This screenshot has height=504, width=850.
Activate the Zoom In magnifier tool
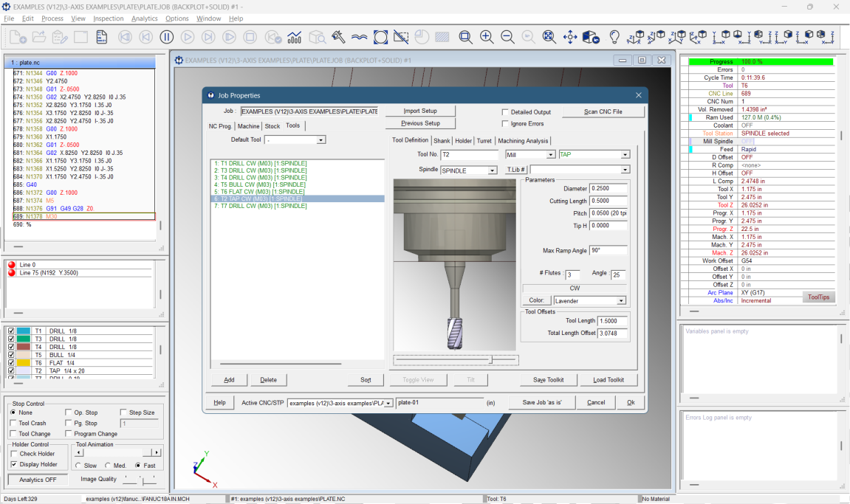click(x=485, y=35)
